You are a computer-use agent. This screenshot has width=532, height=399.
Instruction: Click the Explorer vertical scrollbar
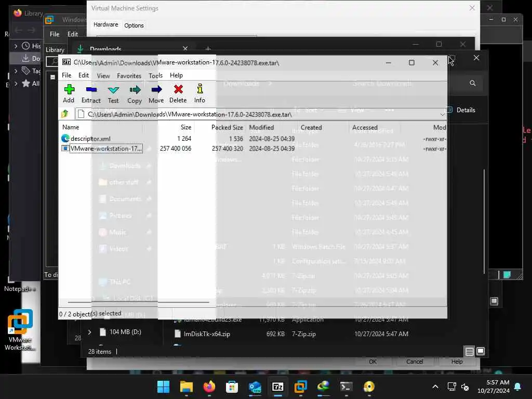pyautogui.click(x=484, y=220)
